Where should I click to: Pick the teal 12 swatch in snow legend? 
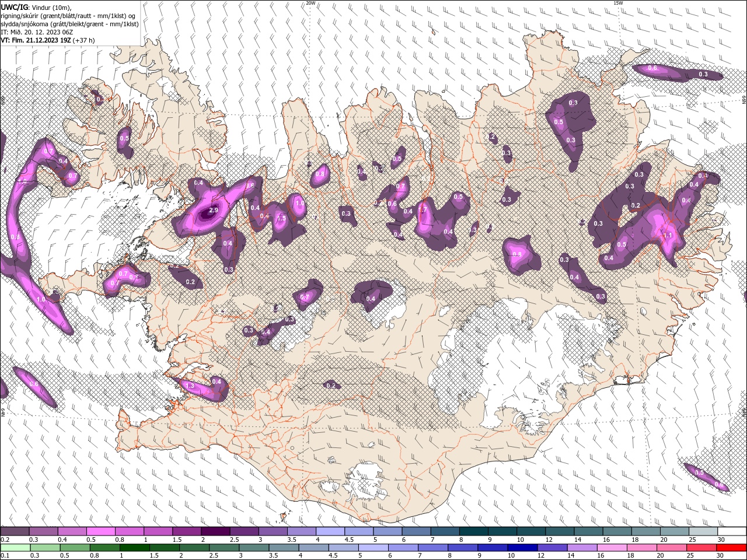coord(560,531)
